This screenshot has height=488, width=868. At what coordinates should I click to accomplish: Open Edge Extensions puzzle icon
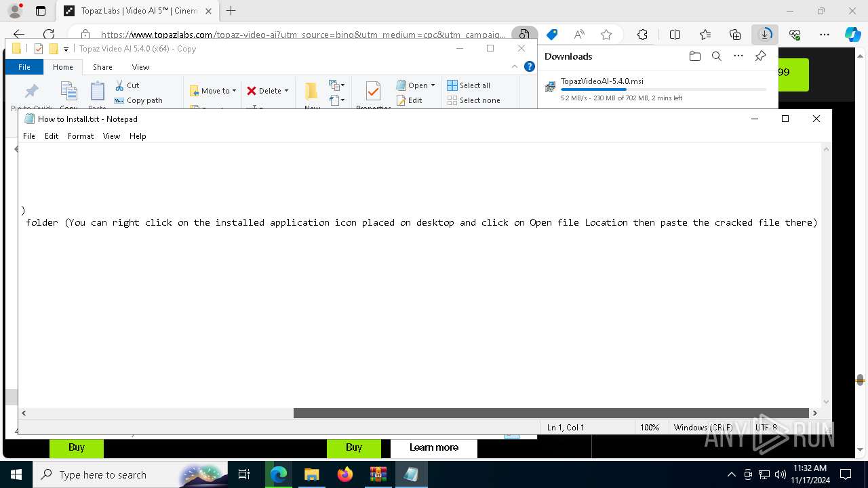coord(642,35)
